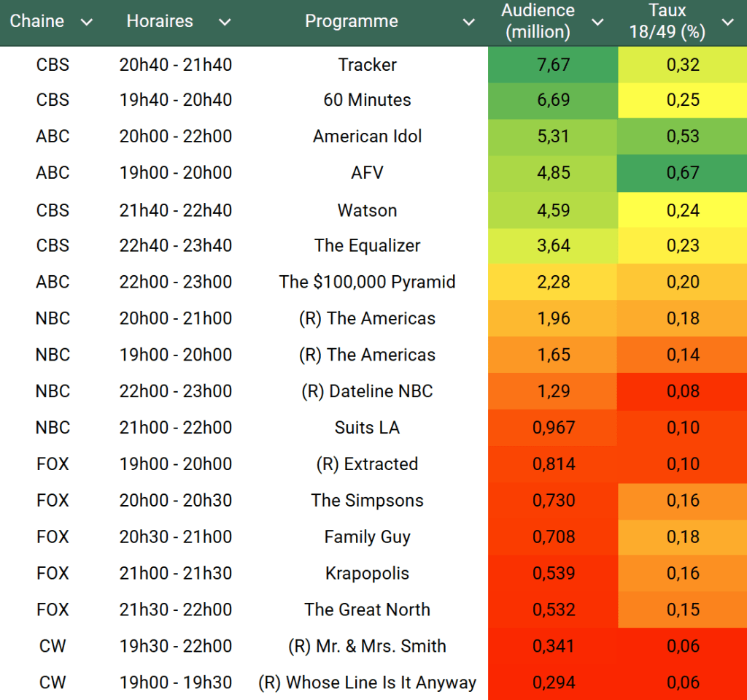The height and width of the screenshot is (700, 747).
Task: Click the Audience (million) filter chevron
Action: tap(597, 22)
